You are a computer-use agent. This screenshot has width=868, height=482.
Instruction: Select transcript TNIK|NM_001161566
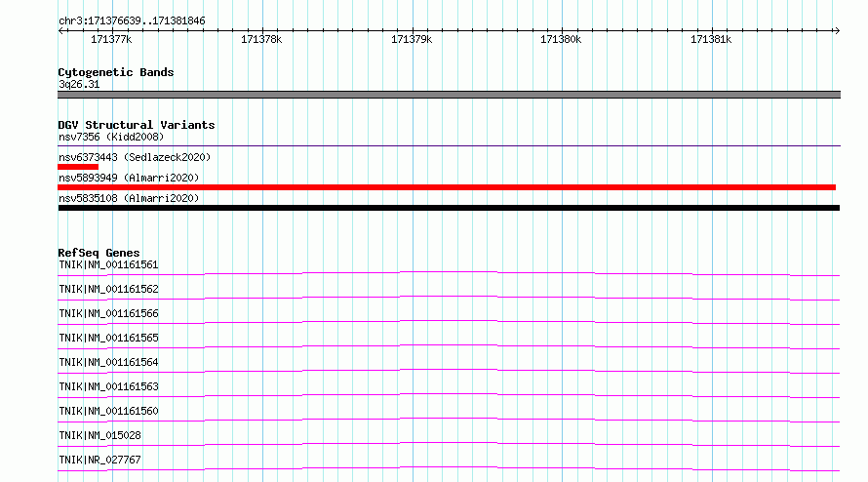tap(108, 313)
